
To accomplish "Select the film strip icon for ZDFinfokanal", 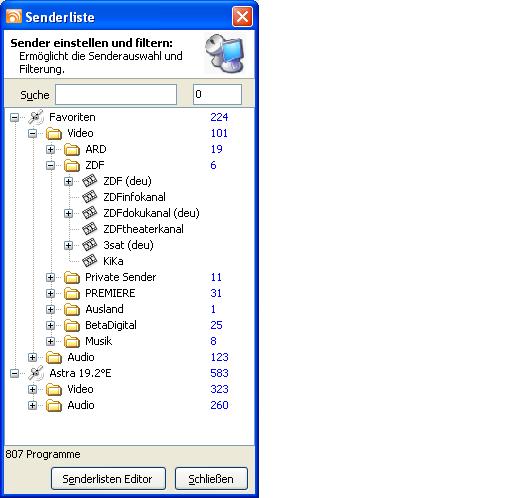I will coord(90,197).
